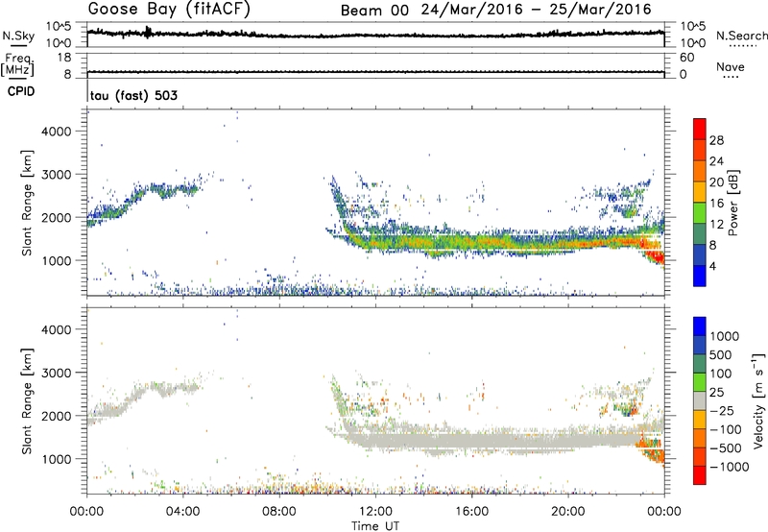Select the "16:00" time tick label
The width and height of the screenshot is (768, 532).
[471, 512]
